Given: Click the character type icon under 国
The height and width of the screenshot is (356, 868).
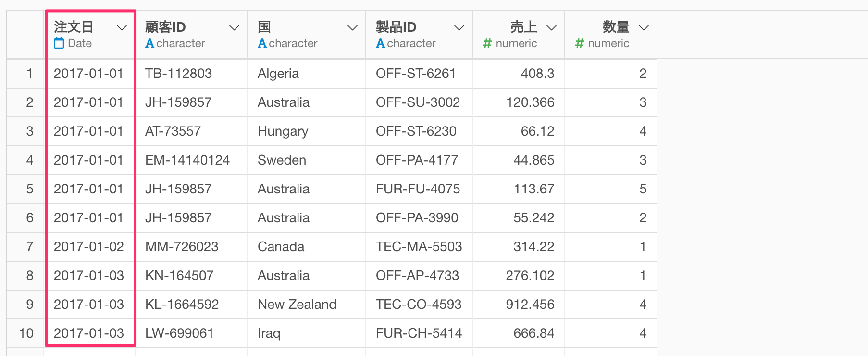Looking at the screenshot, I should (262, 44).
